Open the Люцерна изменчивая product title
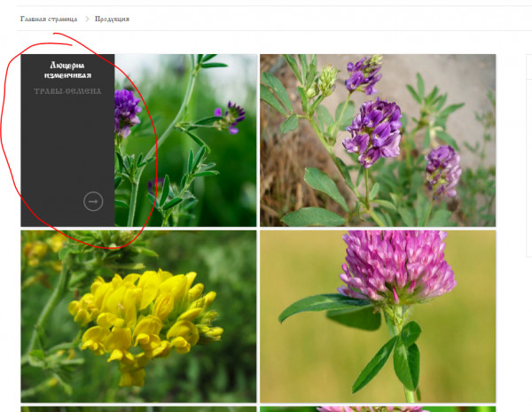The image size is (532, 412). point(67,70)
